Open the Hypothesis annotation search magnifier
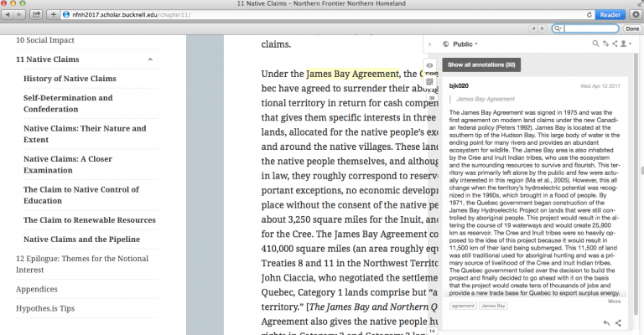The height and width of the screenshot is (335, 644). (596, 44)
